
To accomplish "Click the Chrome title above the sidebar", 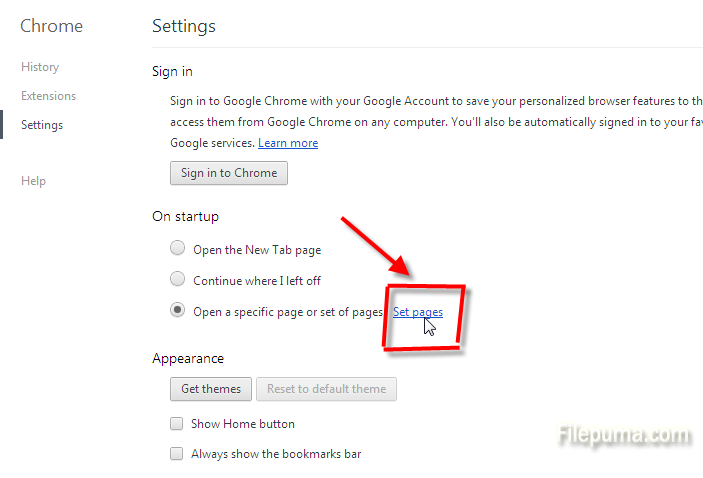I will point(52,26).
